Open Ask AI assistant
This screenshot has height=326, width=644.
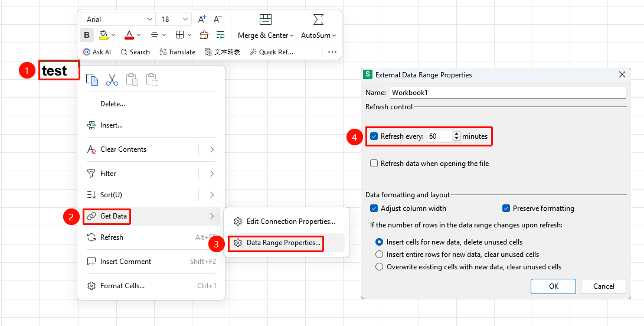point(97,52)
